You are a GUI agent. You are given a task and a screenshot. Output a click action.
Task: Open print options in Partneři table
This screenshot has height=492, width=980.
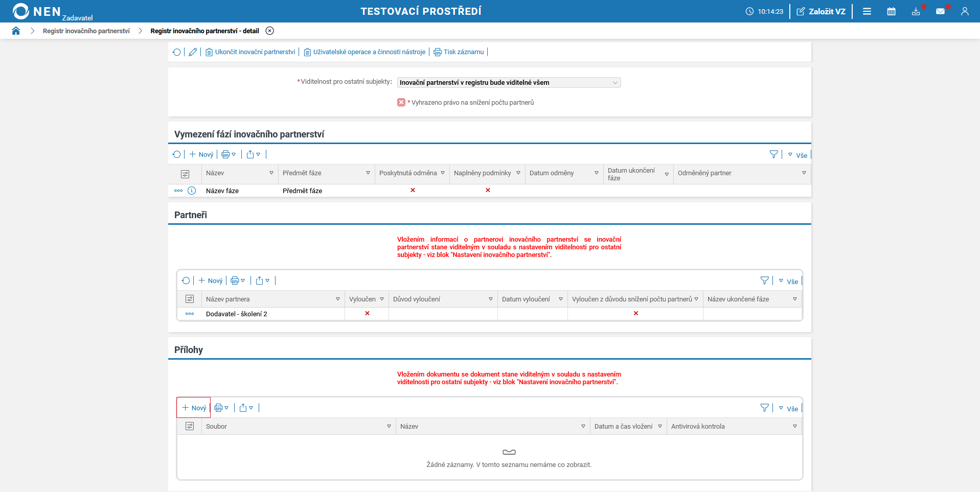(238, 280)
